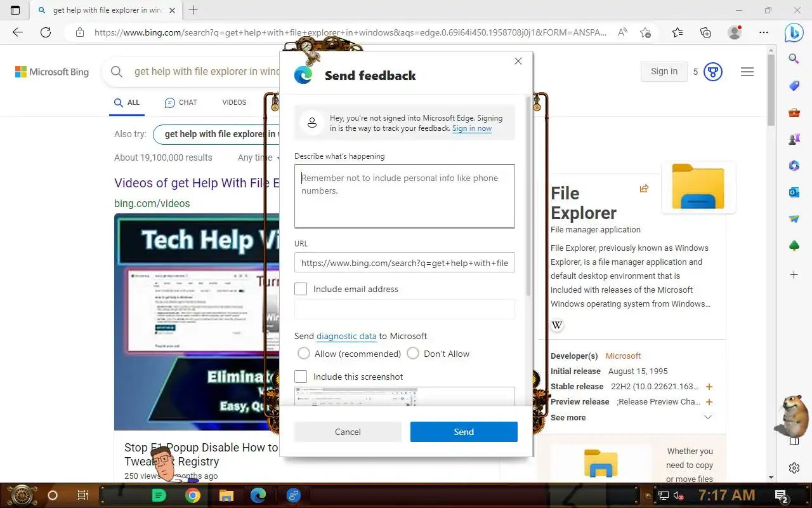Click the Microsoft Rewards trophy icon
Image resolution: width=812 pixels, height=508 pixels.
713,72
